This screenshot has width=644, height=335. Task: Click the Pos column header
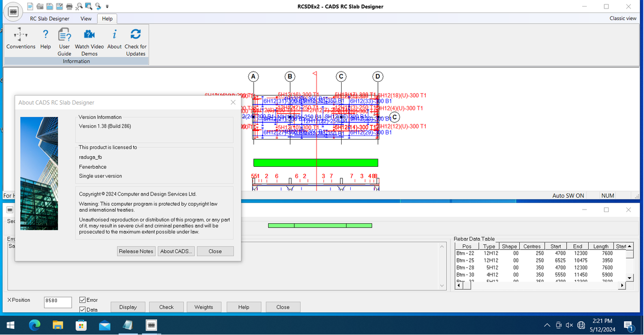point(467,247)
